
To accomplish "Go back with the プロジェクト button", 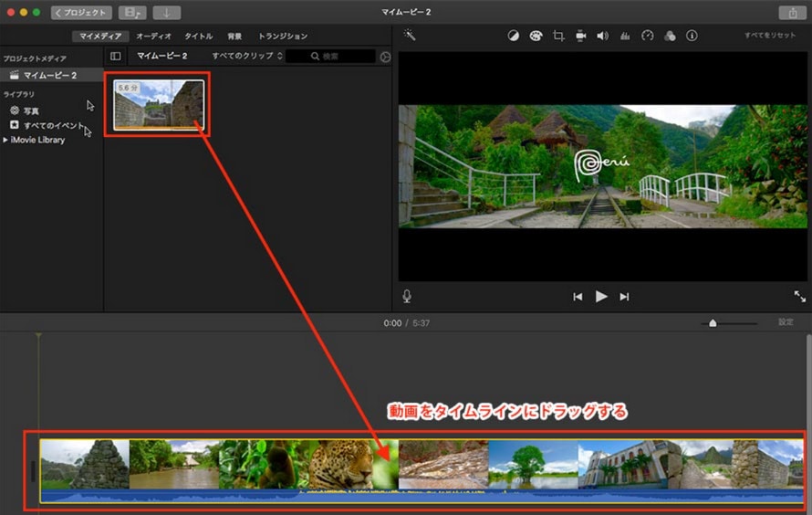I will pos(82,13).
